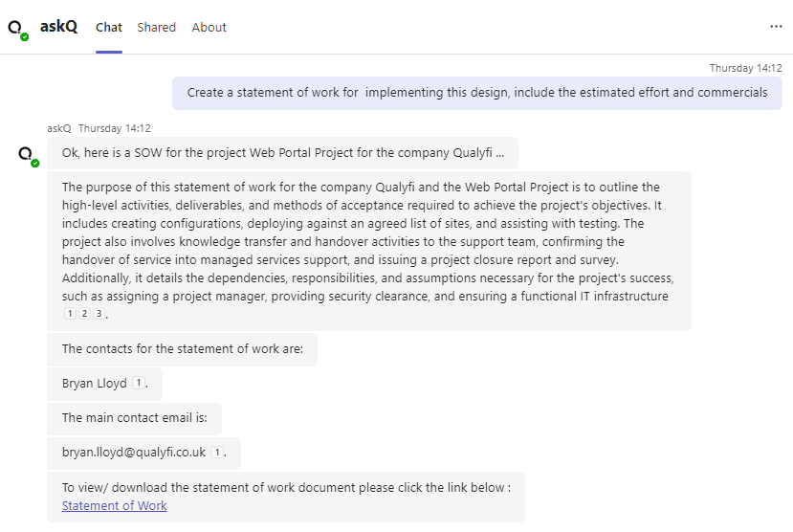The width and height of the screenshot is (793, 532).
Task: Open the citation after the email address
Action: click(217, 453)
